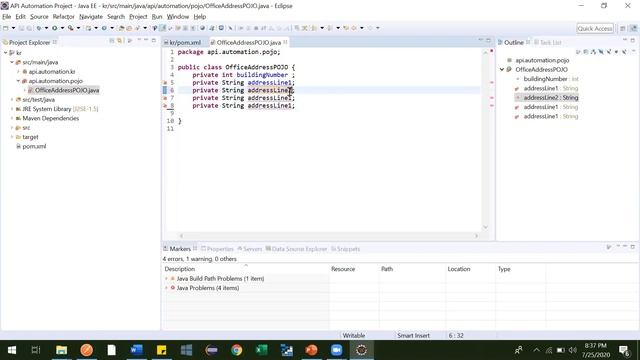
Task: Maximize the Project Explorer panel
Action: tap(154, 40)
